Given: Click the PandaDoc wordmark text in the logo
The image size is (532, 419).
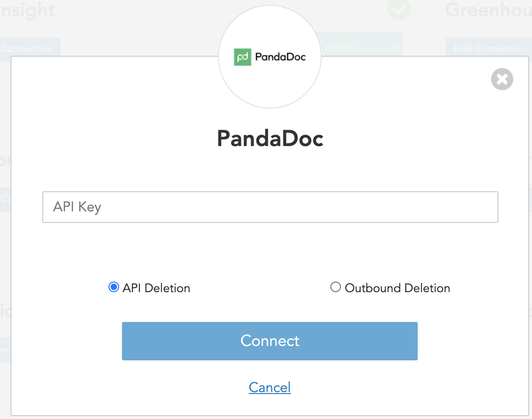Looking at the screenshot, I should [x=280, y=57].
